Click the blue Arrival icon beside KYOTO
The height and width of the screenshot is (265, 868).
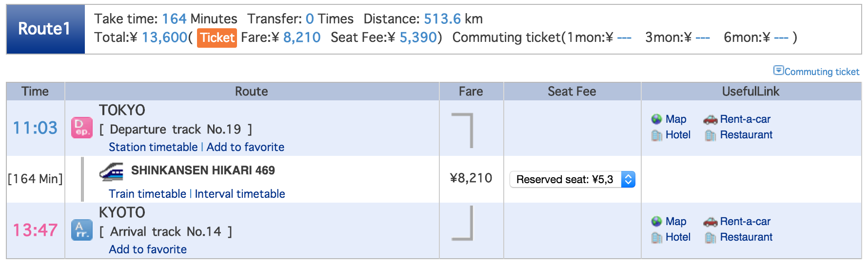pyautogui.click(x=82, y=230)
